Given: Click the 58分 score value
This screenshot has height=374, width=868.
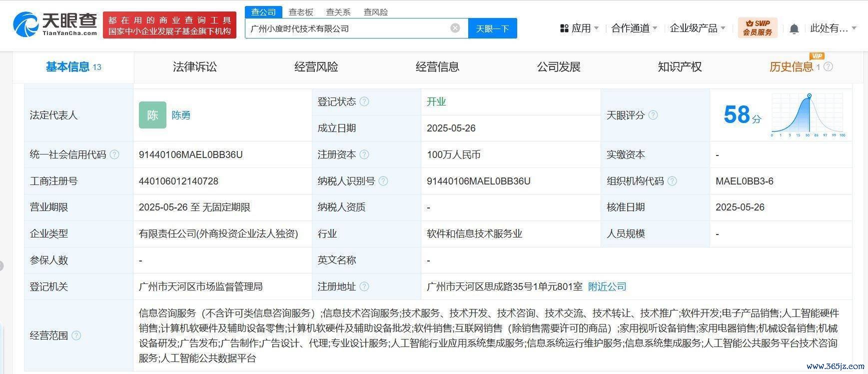Looking at the screenshot, I should 743,115.
